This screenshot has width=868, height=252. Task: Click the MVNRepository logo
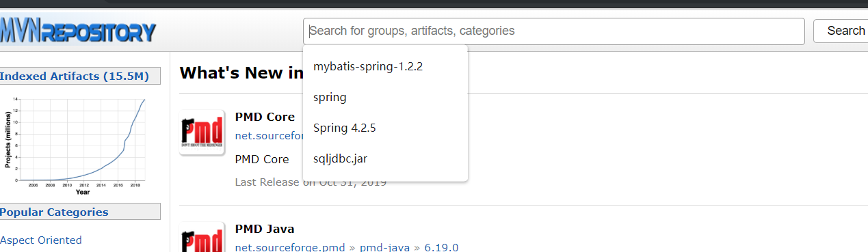tap(78, 31)
